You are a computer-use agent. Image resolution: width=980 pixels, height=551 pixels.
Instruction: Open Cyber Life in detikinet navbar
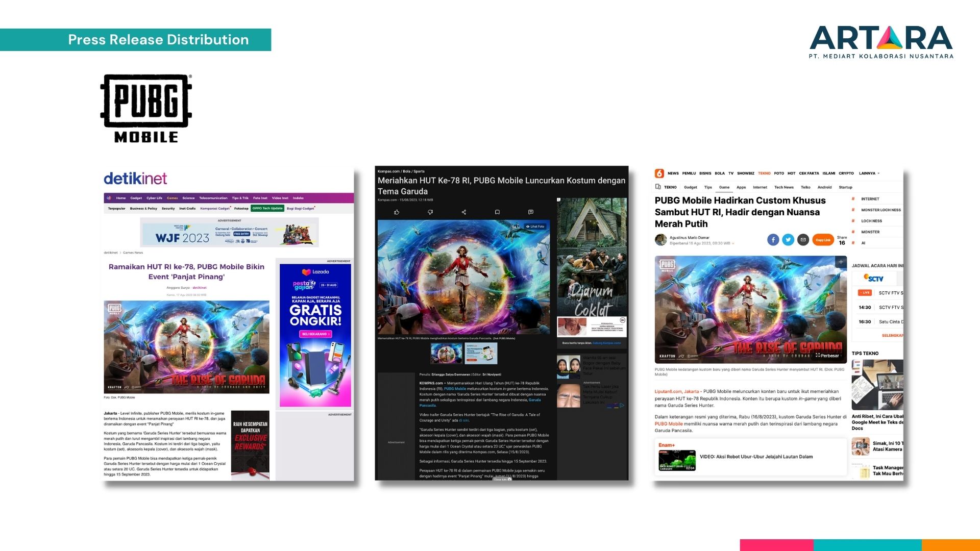coord(154,198)
